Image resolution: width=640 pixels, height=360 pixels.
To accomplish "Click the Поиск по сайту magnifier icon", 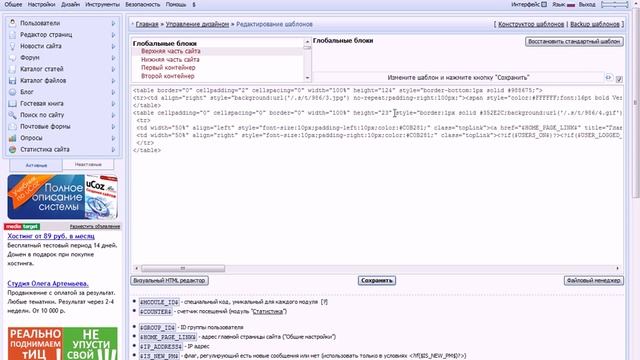I will point(13,115).
